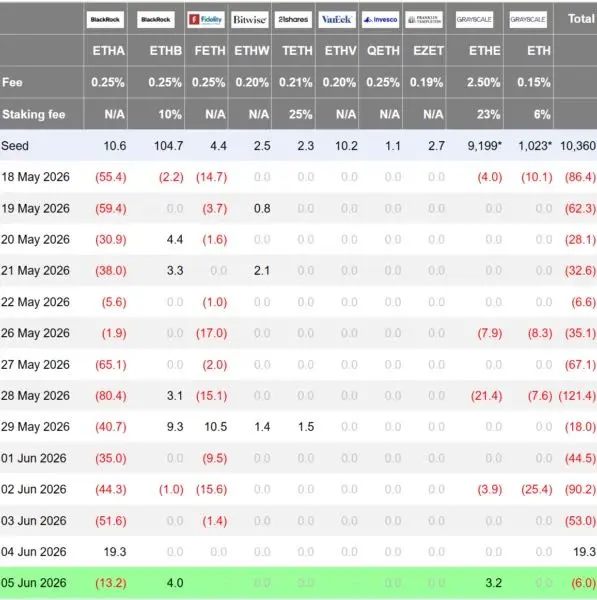Viewport: 597px width, 600px height.
Task: Click the Total column header
Action: point(581,19)
